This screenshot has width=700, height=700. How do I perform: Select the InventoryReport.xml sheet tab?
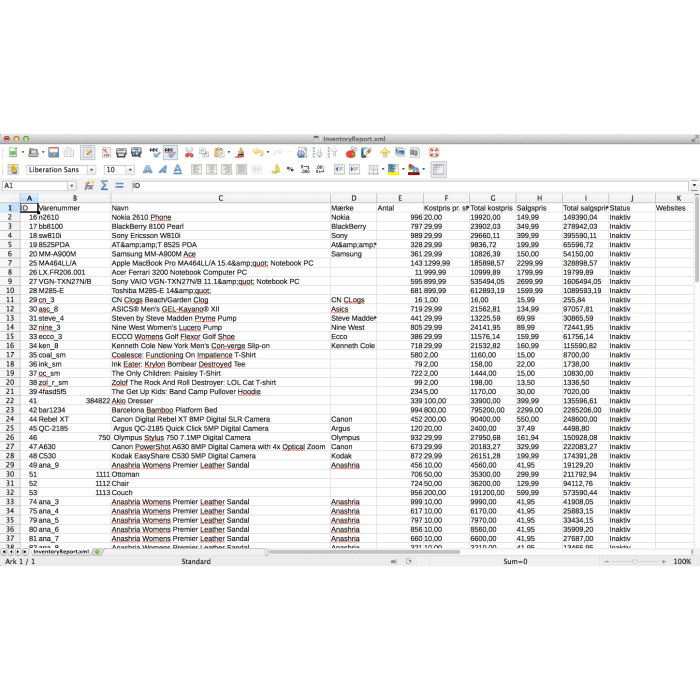pos(61,552)
